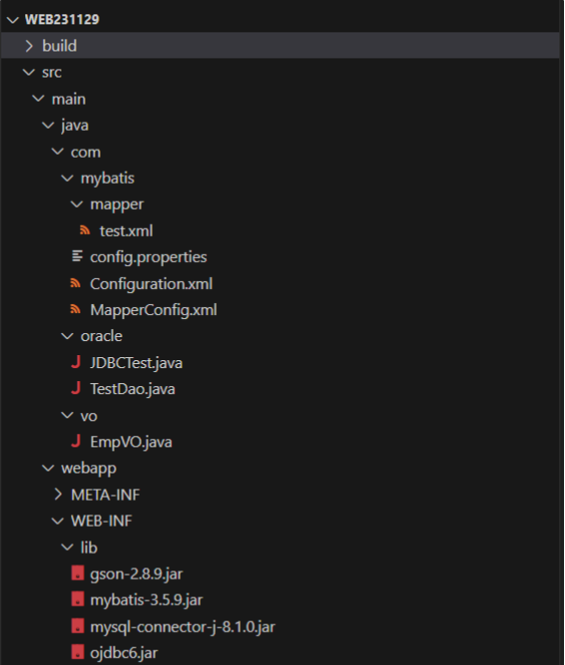Click the Java icon beside JDBCTest.java
The width and height of the screenshot is (565, 665).
tap(76, 362)
